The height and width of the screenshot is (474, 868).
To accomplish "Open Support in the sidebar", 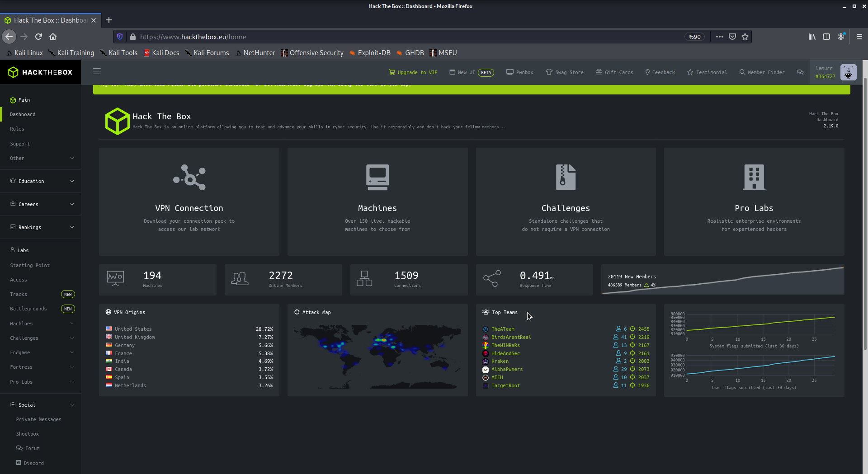I will pos(20,144).
